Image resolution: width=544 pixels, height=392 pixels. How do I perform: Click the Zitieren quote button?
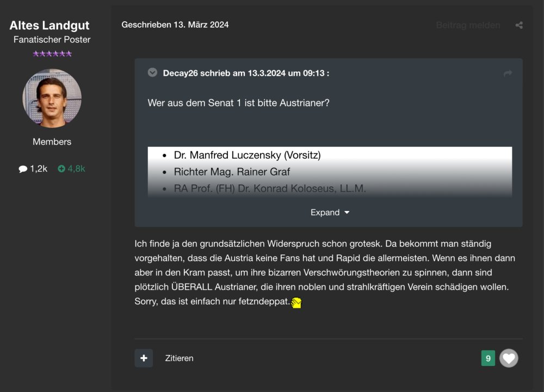(x=179, y=358)
